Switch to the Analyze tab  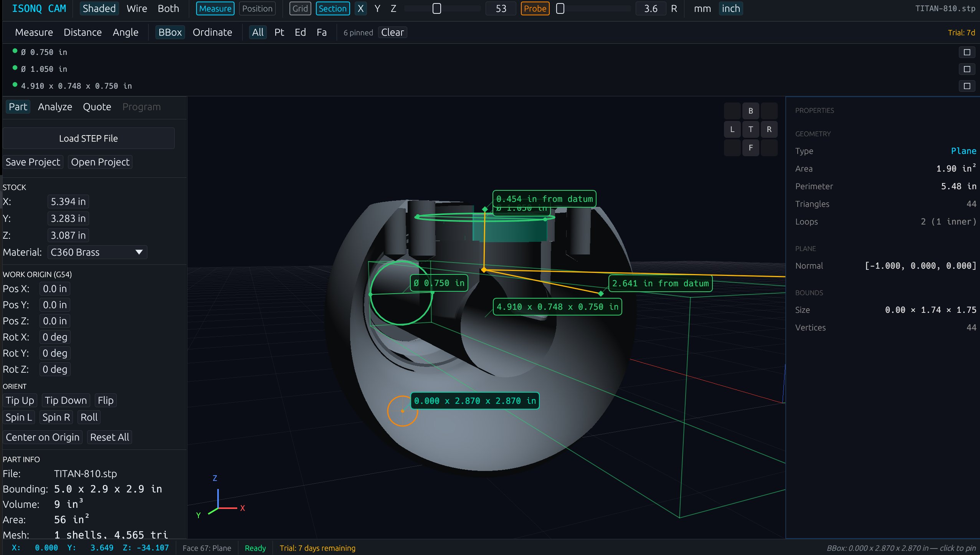click(x=55, y=107)
